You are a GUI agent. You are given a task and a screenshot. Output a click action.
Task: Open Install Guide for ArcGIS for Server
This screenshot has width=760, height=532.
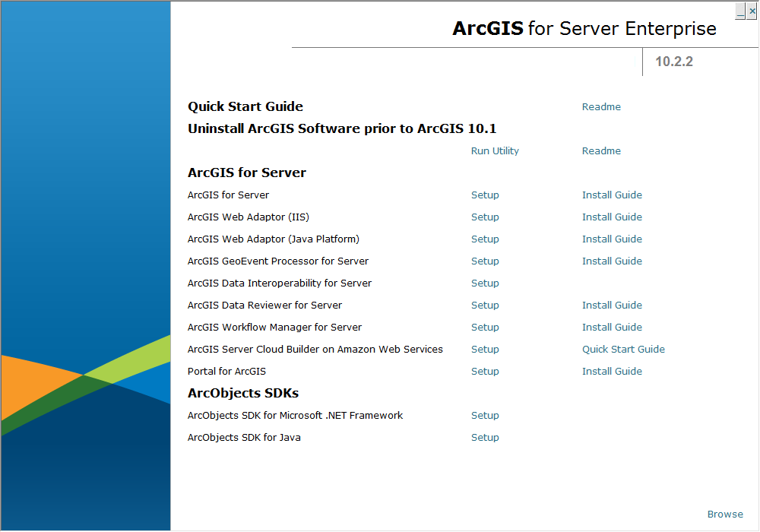612,195
